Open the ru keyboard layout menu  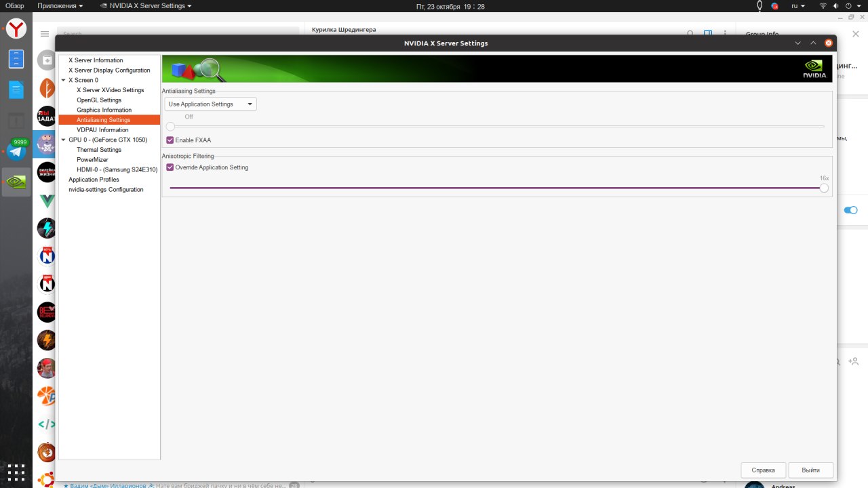click(798, 6)
